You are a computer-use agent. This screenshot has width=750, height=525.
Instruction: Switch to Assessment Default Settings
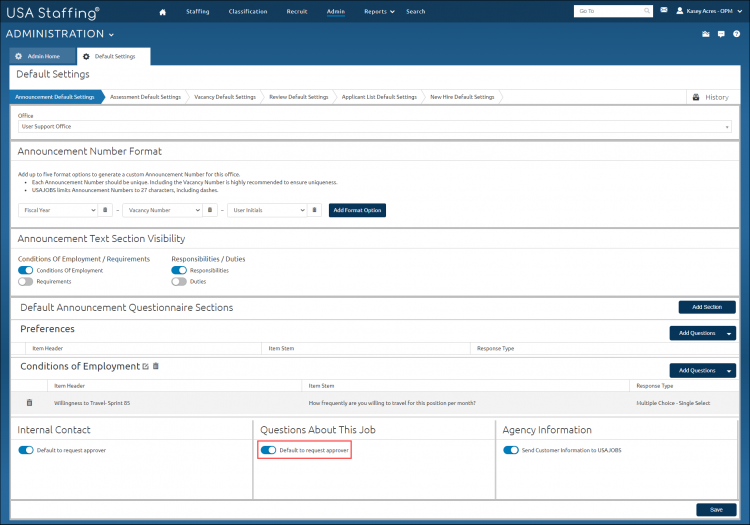(145, 97)
